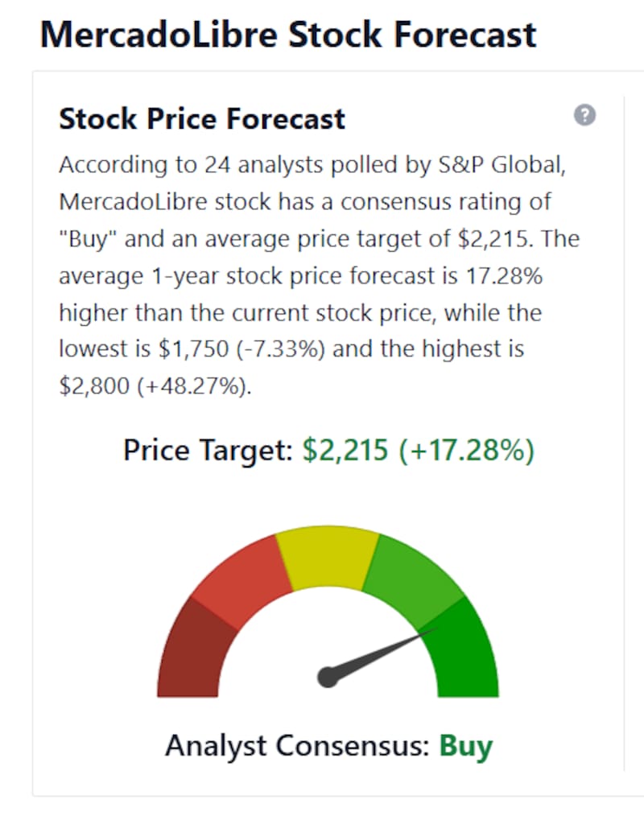Click the green $2,215 price target value
The height and width of the screenshot is (816, 644).
coord(345,450)
